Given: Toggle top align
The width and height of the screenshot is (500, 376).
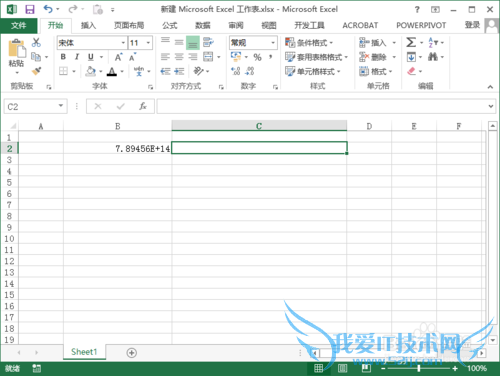Looking at the screenshot, I should click(x=165, y=42).
